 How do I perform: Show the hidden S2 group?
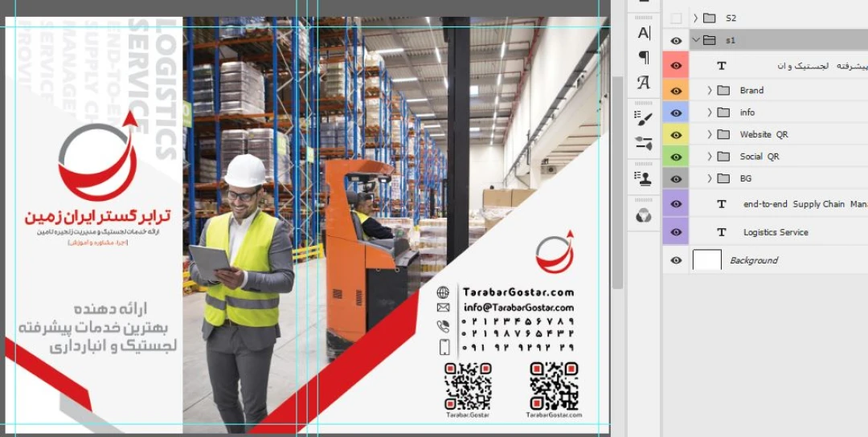[x=676, y=18]
